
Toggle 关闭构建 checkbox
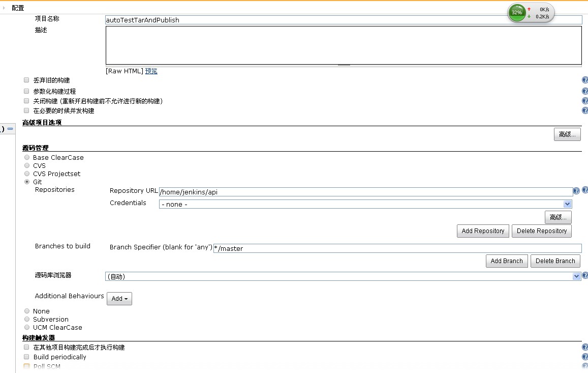26,101
